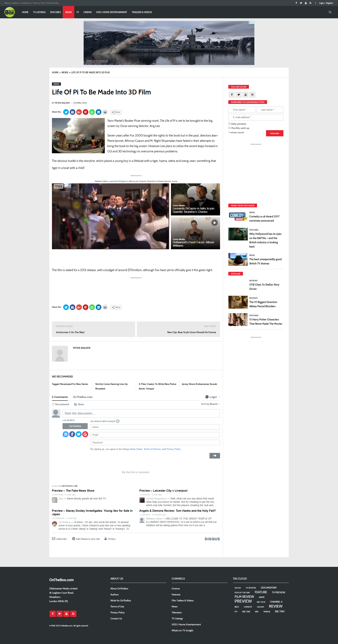Screen dimensions: 338x644
Task: Open previous story Anchorman 2 On The Way
Action: coord(70,332)
